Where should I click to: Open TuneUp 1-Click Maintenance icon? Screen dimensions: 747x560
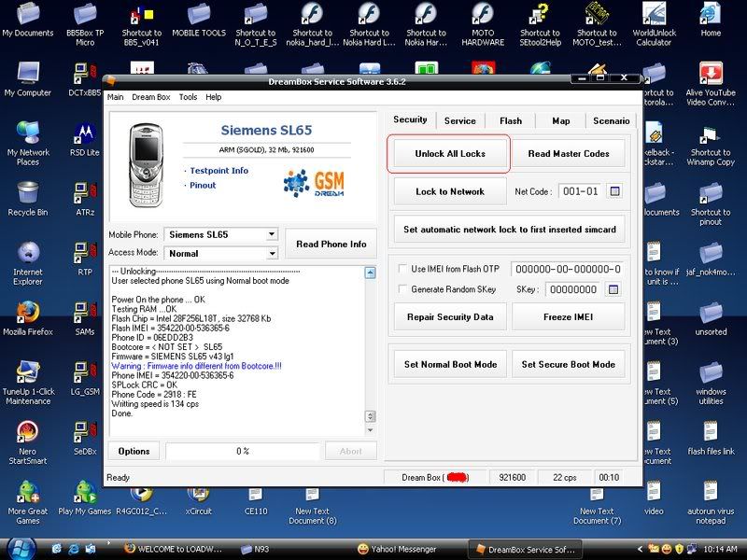[28, 383]
